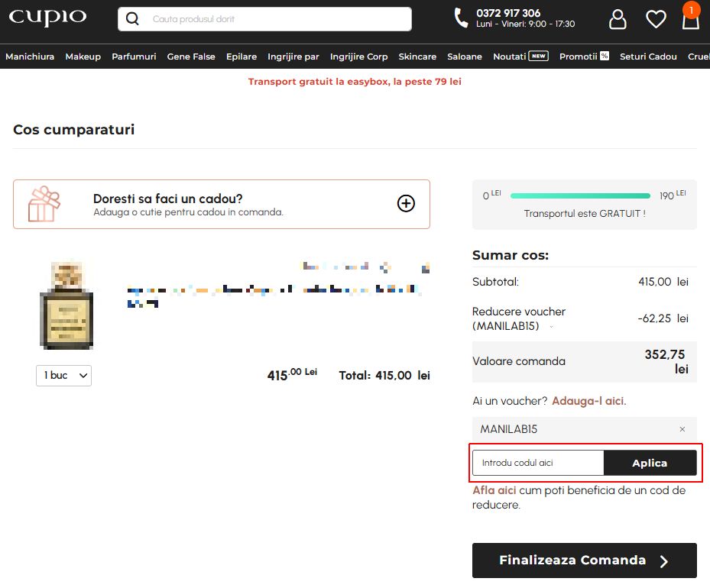
Task: Click the search magnifier icon
Action: [x=132, y=19]
